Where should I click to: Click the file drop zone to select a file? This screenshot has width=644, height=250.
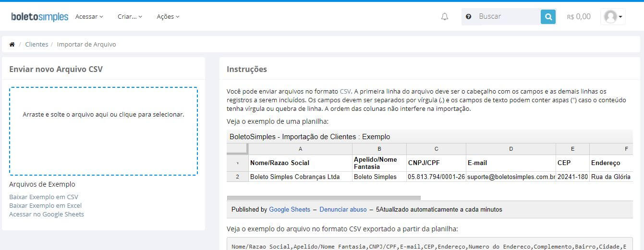pos(103,131)
